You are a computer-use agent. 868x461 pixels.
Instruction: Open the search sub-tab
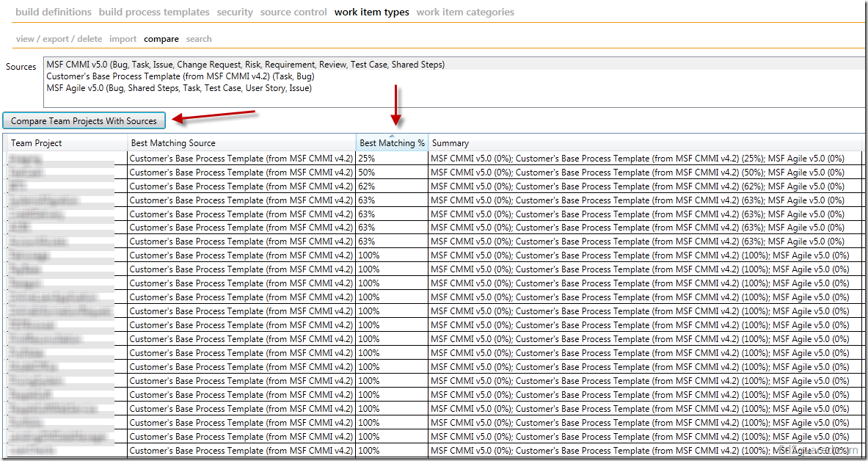(x=199, y=39)
